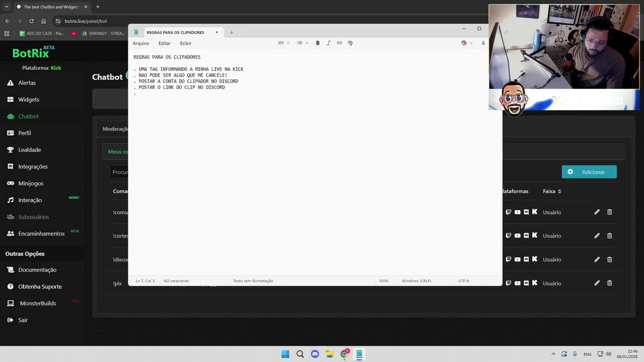
Task: Delete the !pix command with trash icon
Action: click(x=609, y=283)
